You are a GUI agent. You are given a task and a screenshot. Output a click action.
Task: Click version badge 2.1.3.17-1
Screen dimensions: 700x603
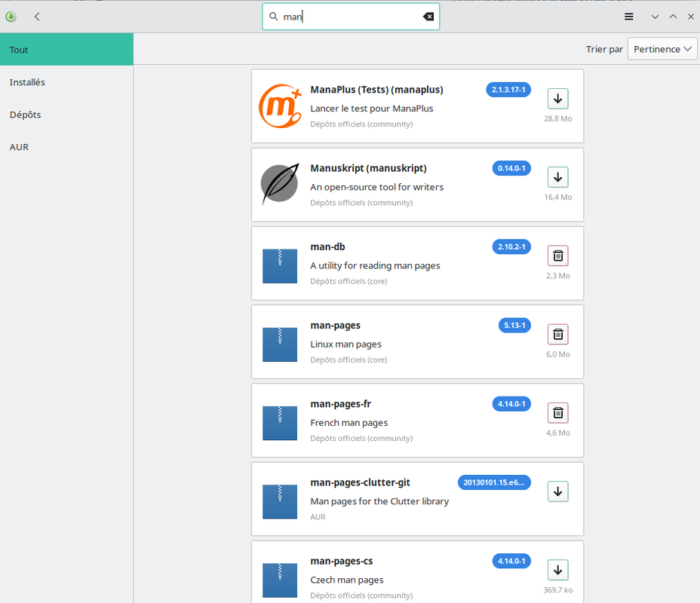pyautogui.click(x=508, y=90)
